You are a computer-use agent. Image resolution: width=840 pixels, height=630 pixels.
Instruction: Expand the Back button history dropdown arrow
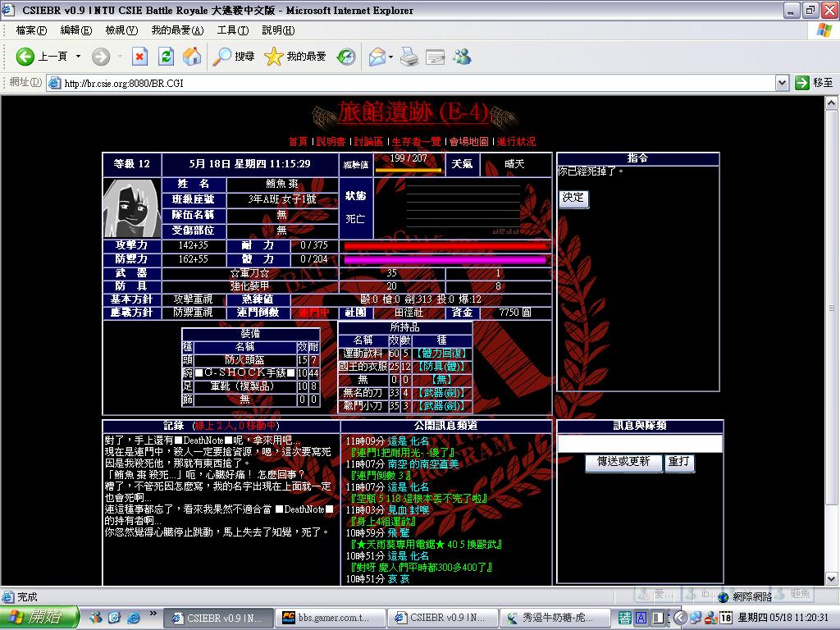(x=78, y=57)
